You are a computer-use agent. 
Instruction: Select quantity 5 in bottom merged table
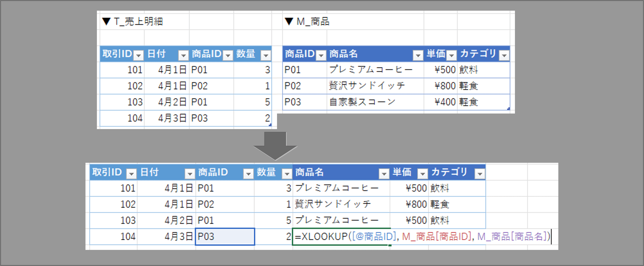[x=273, y=220]
